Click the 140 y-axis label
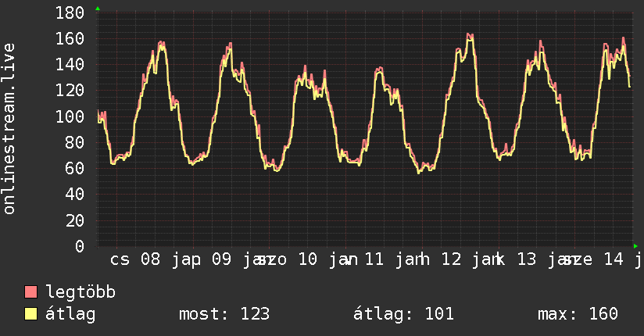Viewport: 644px width, 336px height. [70, 65]
